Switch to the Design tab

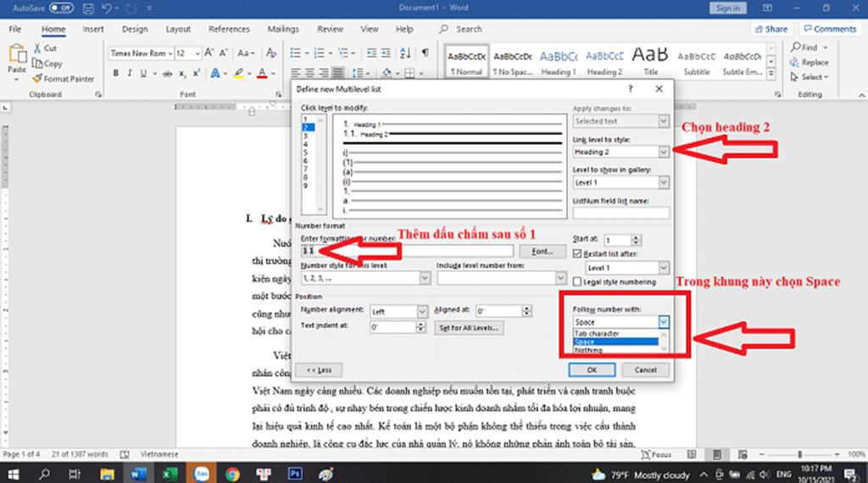(x=135, y=30)
